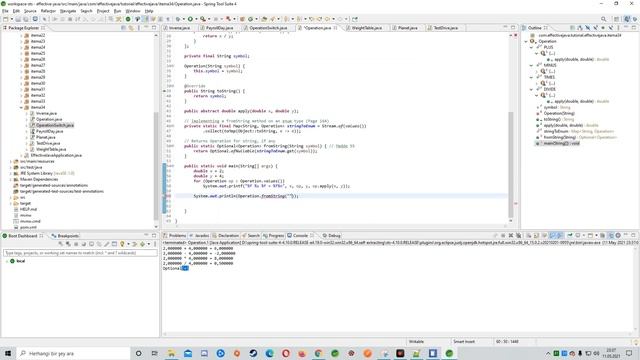Switch to the PayrollDay.java editor tab
Viewport: 640px width, 360px height.
tap(219, 28)
